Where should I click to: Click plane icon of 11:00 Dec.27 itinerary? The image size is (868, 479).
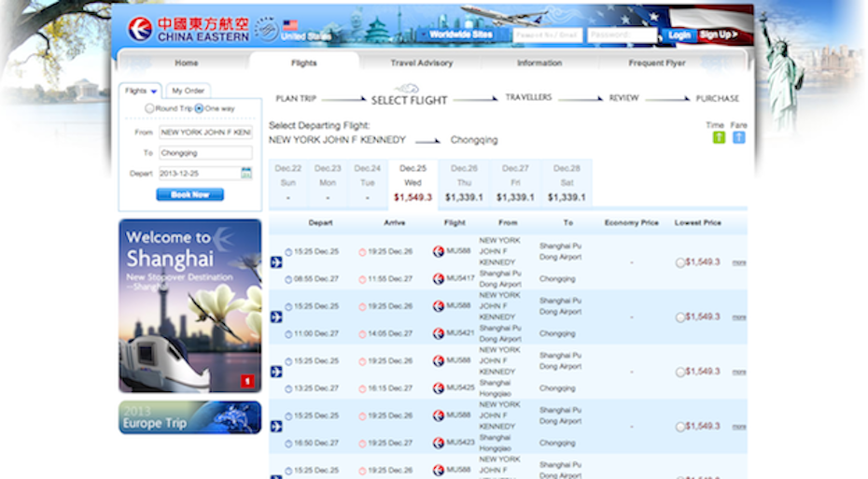pyautogui.click(x=276, y=317)
